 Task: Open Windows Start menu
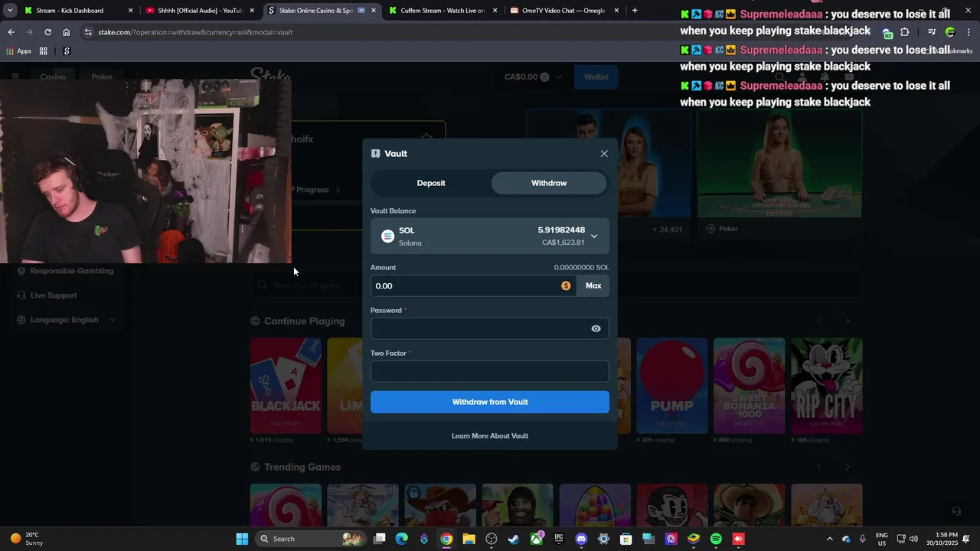tap(242, 539)
